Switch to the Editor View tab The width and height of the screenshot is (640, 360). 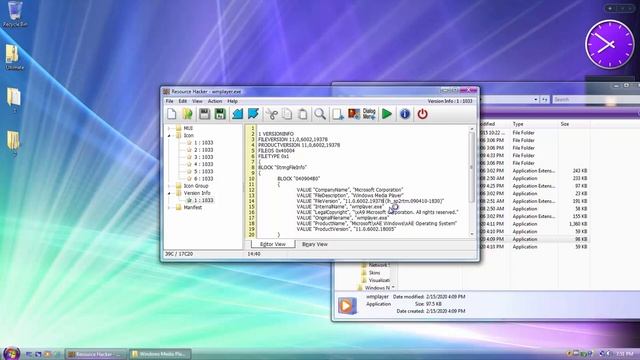273,244
